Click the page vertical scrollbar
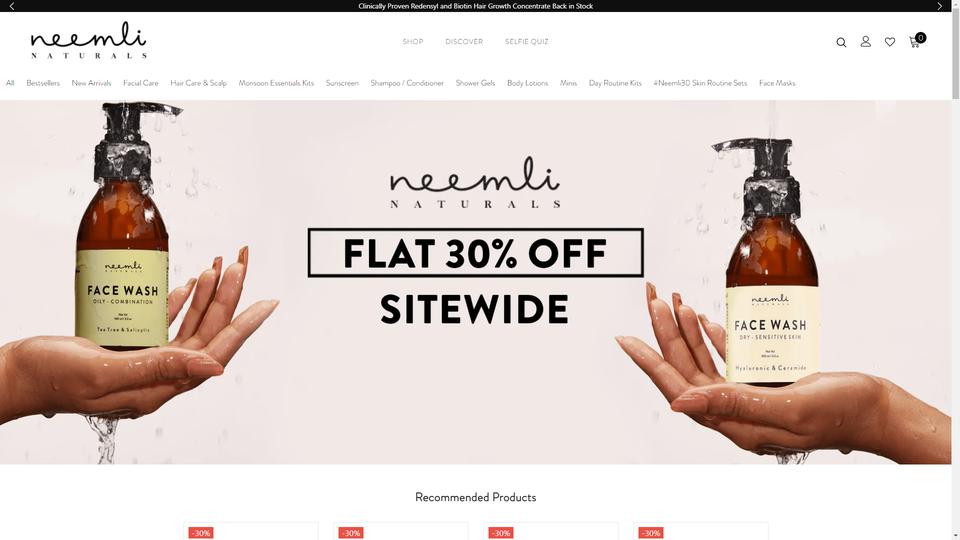The width and height of the screenshot is (960, 540). coord(956,270)
